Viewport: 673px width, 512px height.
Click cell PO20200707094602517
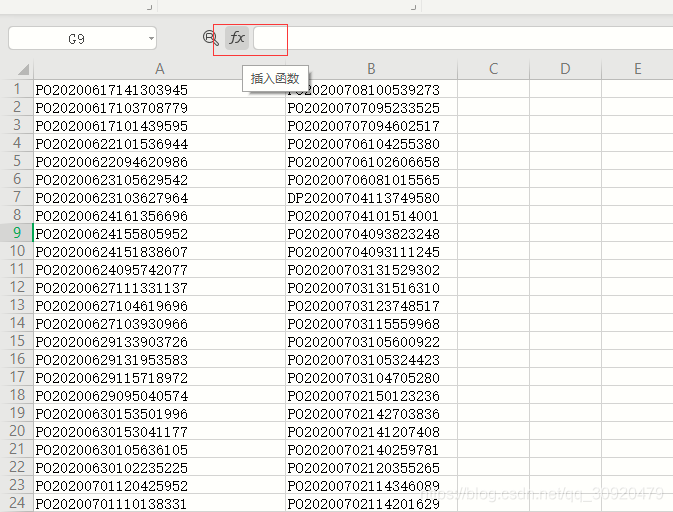(x=372, y=125)
